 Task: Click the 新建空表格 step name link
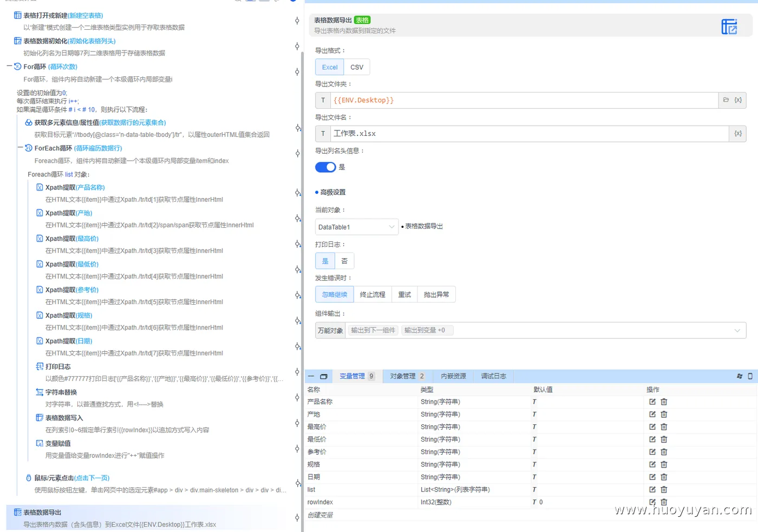[86, 15]
